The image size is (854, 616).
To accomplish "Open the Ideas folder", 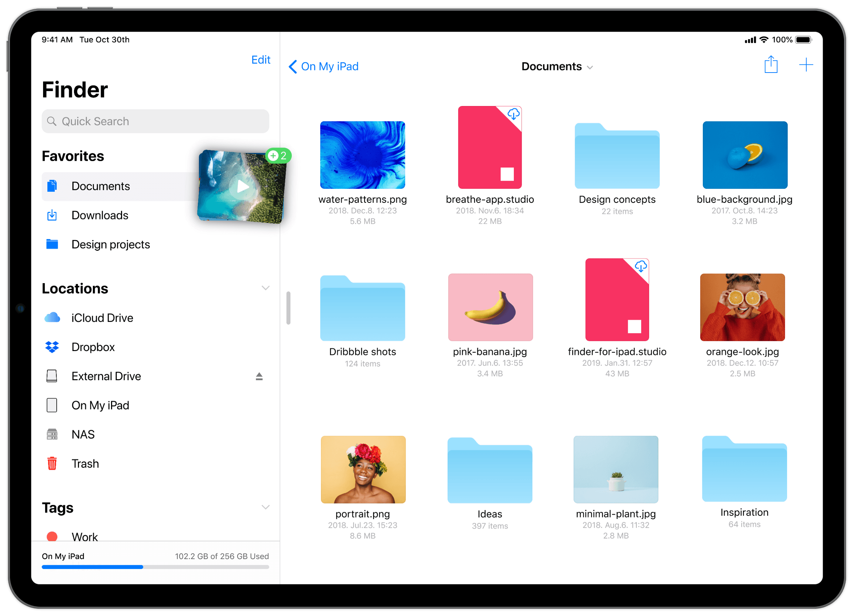I will (490, 471).
